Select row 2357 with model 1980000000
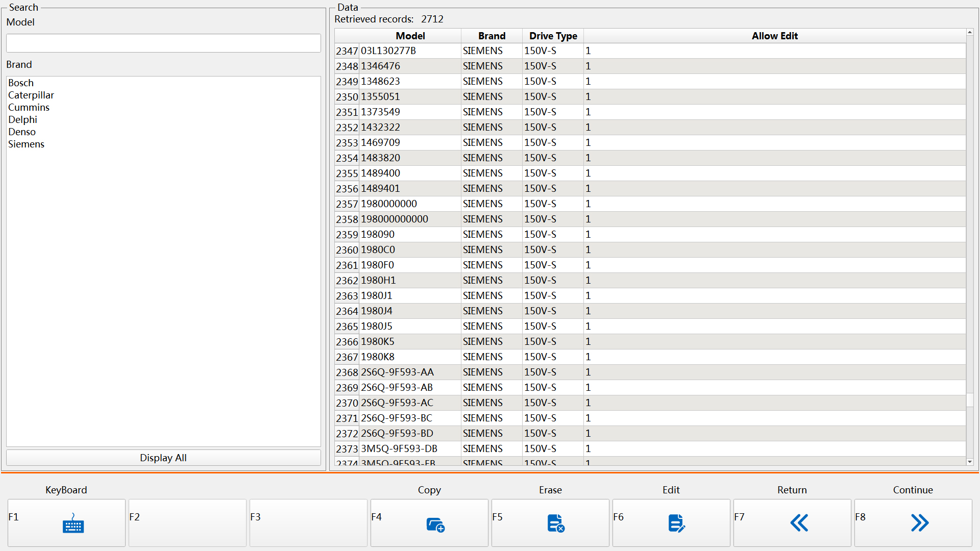 tap(389, 204)
